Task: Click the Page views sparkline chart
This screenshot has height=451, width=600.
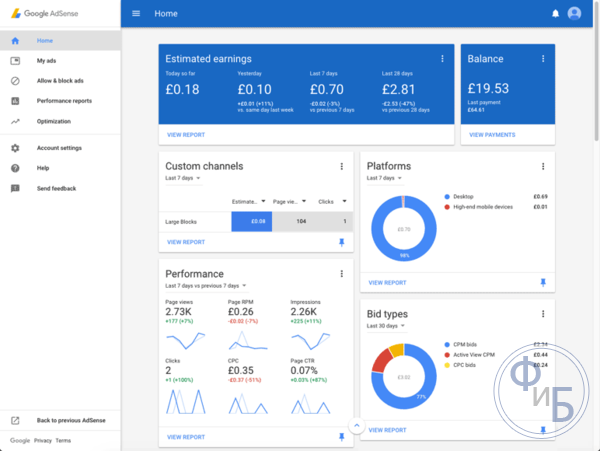Action: coord(186,340)
